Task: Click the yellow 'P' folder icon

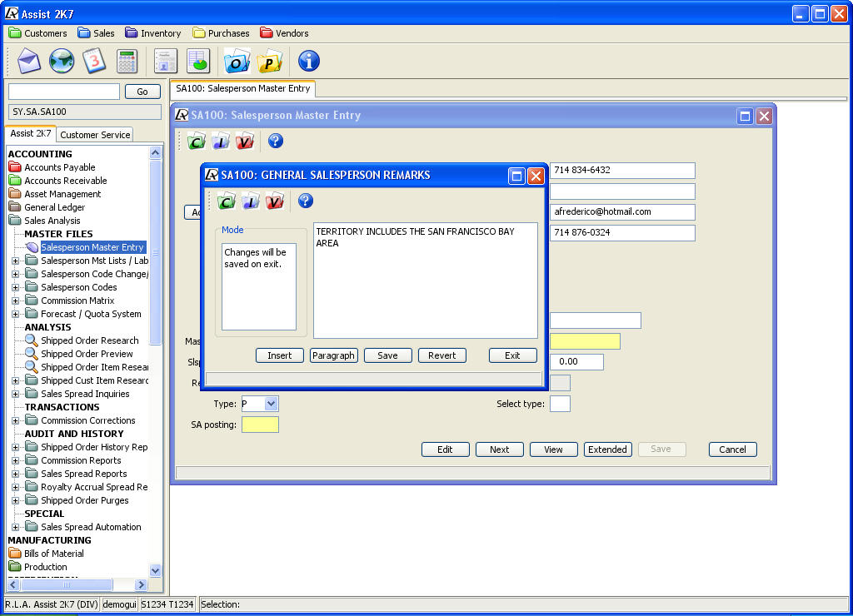Action: (270, 61)
